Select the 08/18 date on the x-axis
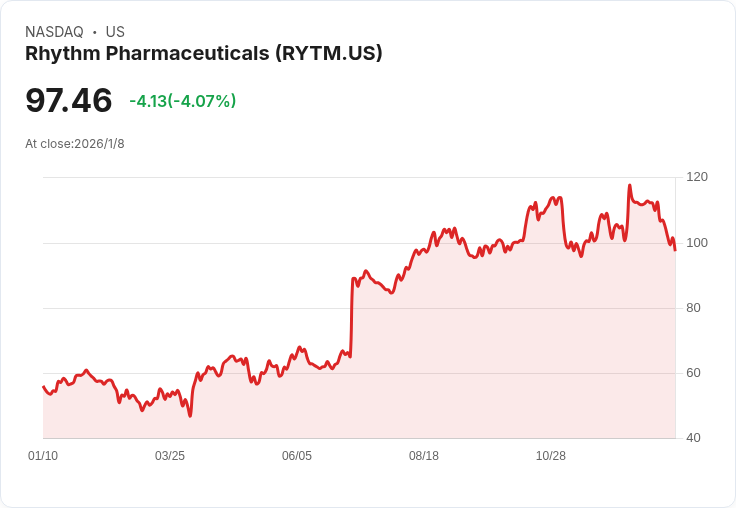Viewport: 736px width, 508px height. tap(424, 456)
